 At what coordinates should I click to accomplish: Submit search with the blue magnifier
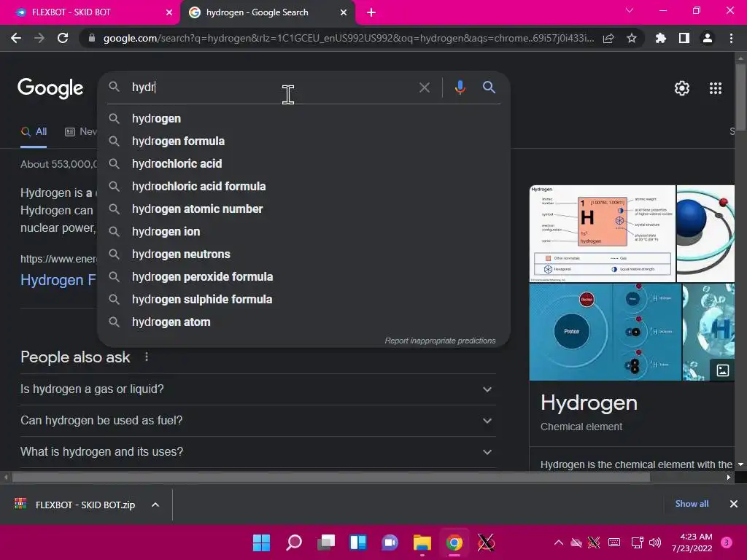489,87
